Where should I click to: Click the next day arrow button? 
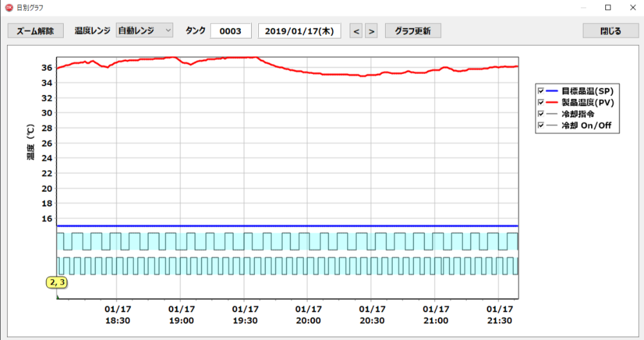point(371,31)
